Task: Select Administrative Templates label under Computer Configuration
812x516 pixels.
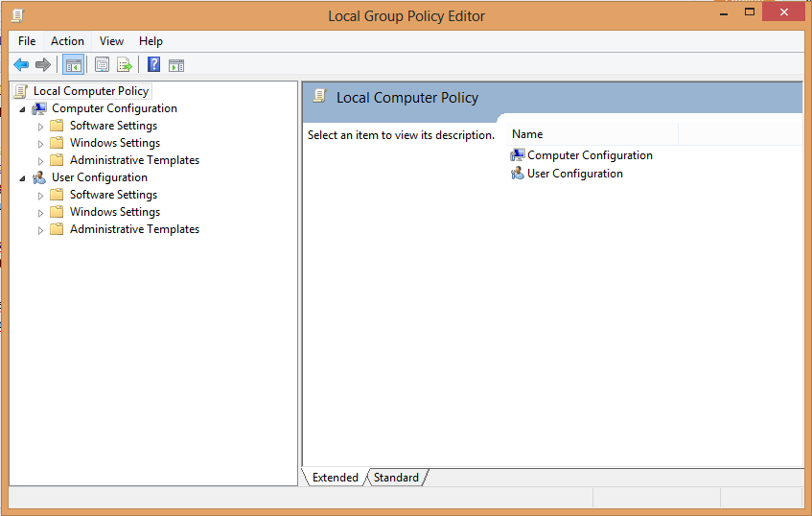Action: pos(134,159)
